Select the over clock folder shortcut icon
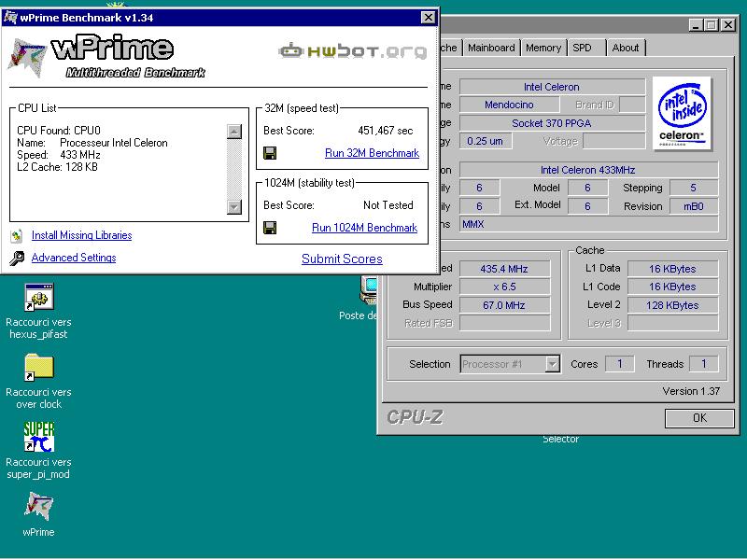Viewport: 747px width, 560px height. coord(39,367)
